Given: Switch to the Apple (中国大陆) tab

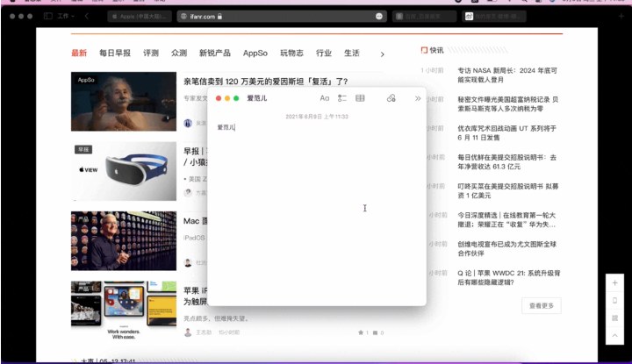Looking at the screenshot, I should (140, 16).
